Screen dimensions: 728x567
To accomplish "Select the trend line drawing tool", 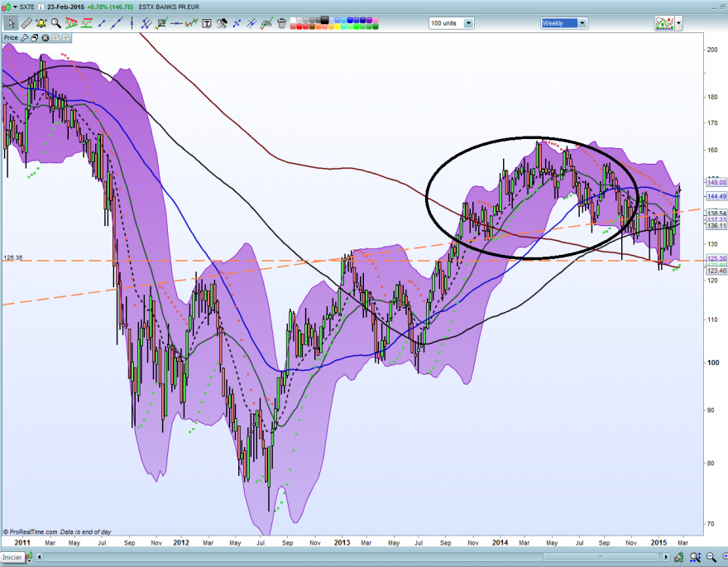I will 116,23.
